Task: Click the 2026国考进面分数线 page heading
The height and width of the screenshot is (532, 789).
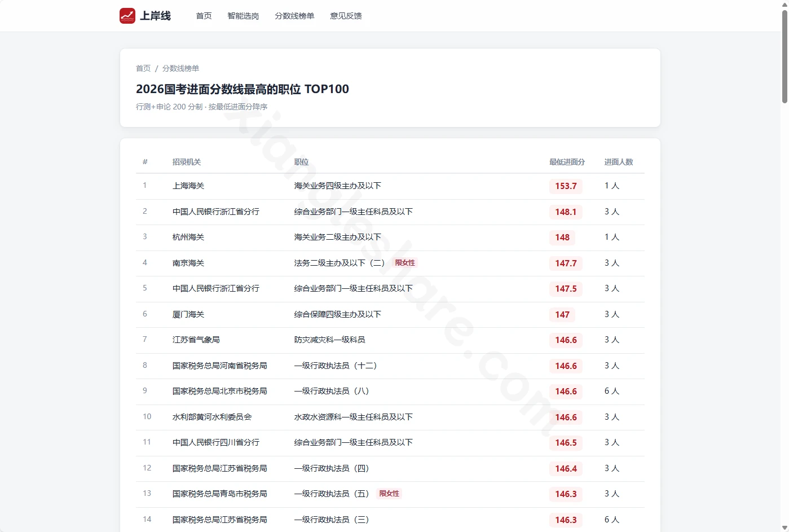Action: click(243, 89)
